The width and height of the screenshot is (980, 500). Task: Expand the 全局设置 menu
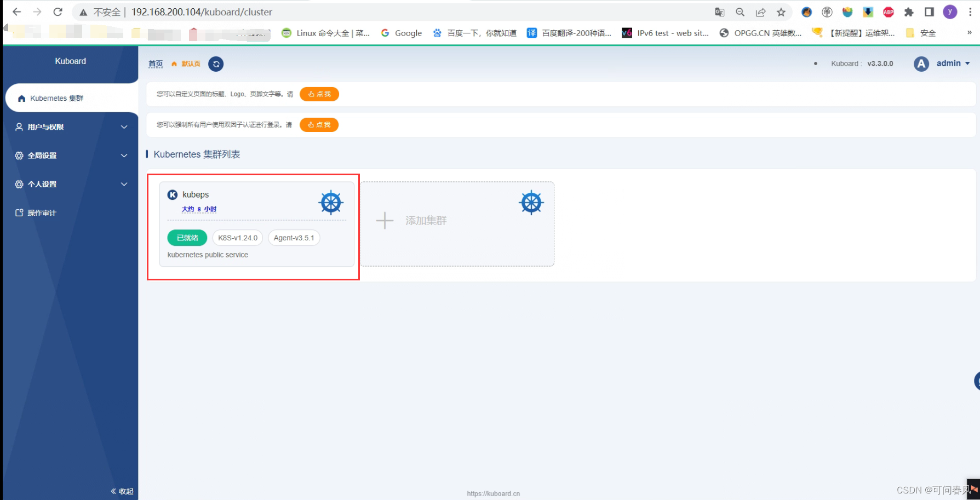(71, 156)
